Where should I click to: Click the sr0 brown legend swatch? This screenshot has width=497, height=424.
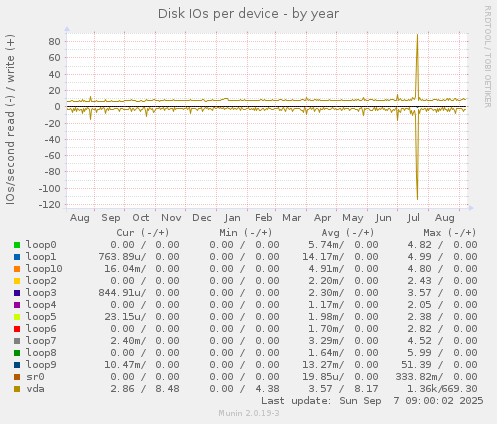pyautogui.click(x=17, y=377)
